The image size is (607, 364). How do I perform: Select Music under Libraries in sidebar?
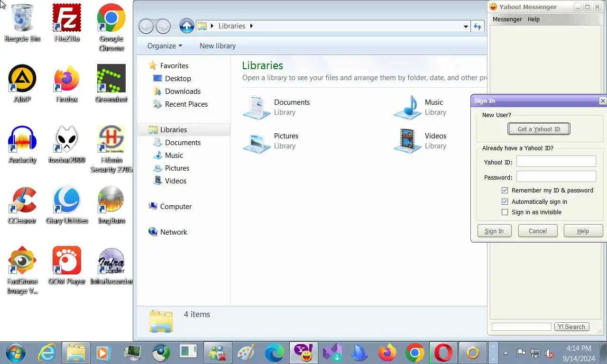[x=174, y=155]
